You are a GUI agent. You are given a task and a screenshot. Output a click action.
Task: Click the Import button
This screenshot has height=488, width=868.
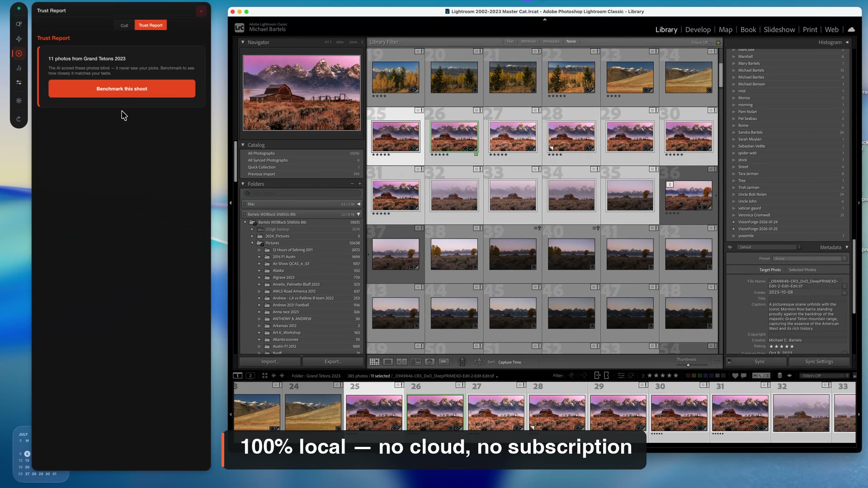270,361
